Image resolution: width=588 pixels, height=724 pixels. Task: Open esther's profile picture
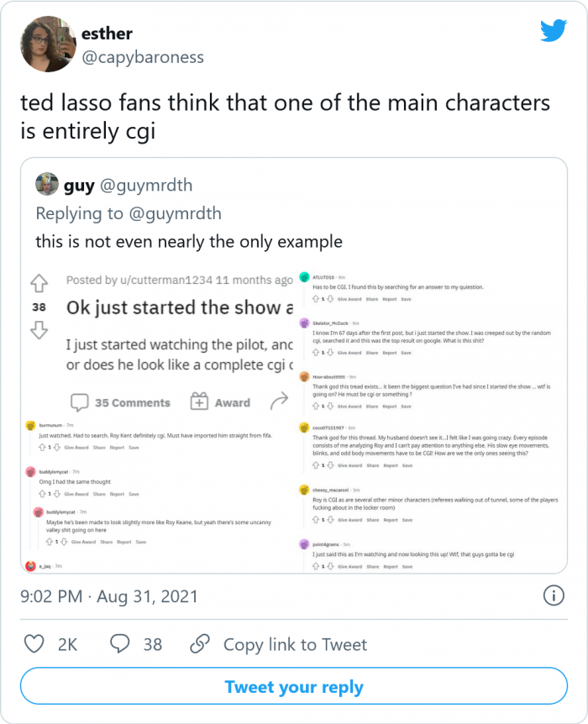46,45
